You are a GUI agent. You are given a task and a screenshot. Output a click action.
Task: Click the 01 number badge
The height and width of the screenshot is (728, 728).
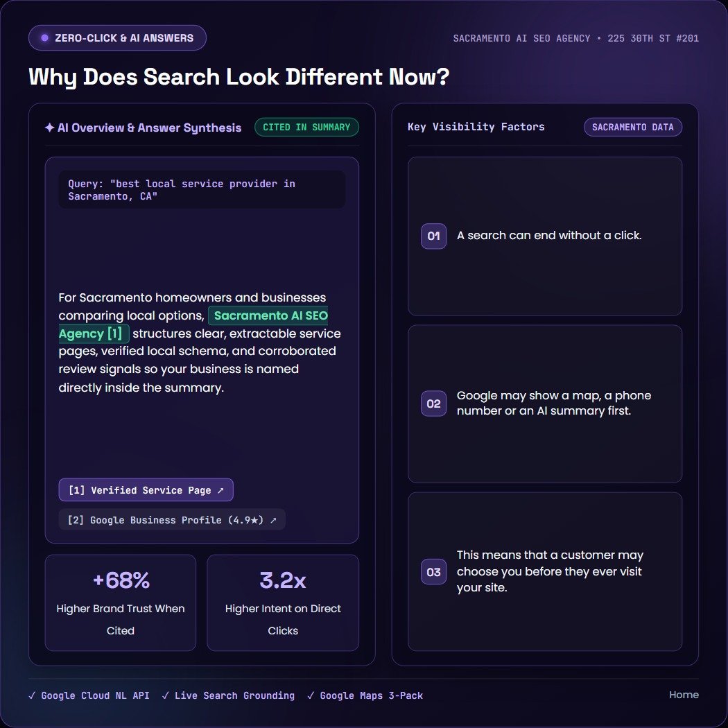point(433,236)
